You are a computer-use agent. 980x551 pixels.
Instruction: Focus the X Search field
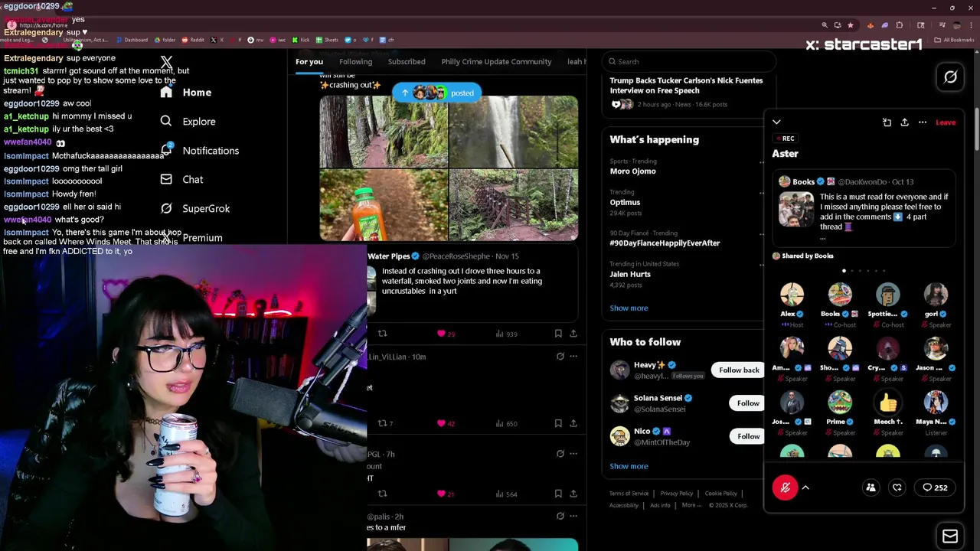click(689, 62)
